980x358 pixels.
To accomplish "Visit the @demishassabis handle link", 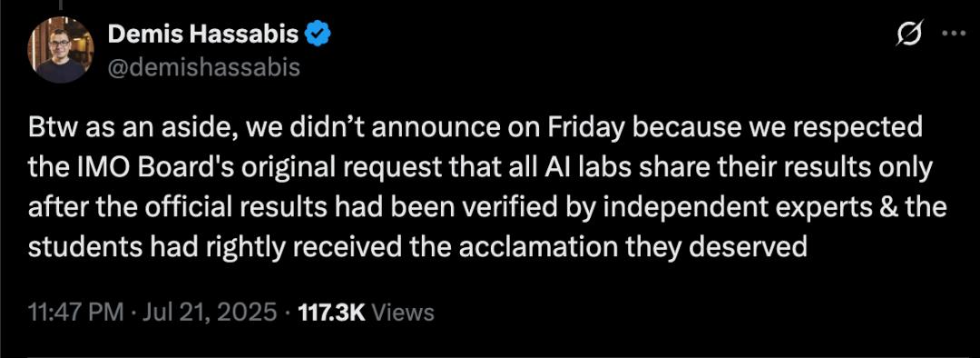I will (204, 67).
